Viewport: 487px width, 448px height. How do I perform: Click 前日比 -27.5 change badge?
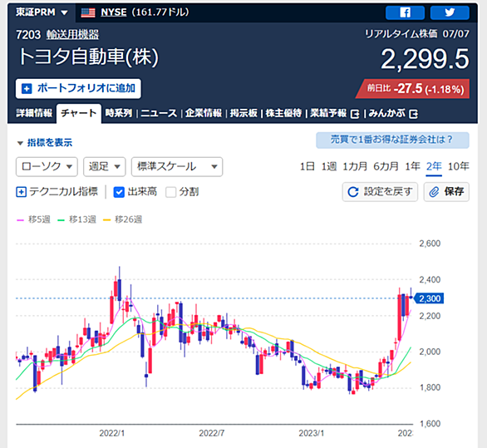[413, 89]
